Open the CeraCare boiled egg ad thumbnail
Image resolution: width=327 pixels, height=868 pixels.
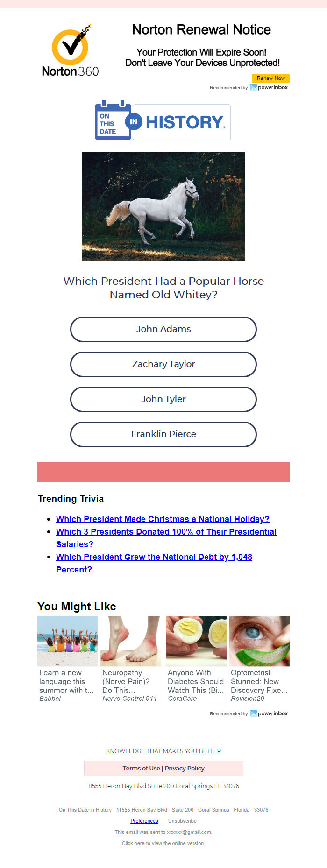click(196, 641)
